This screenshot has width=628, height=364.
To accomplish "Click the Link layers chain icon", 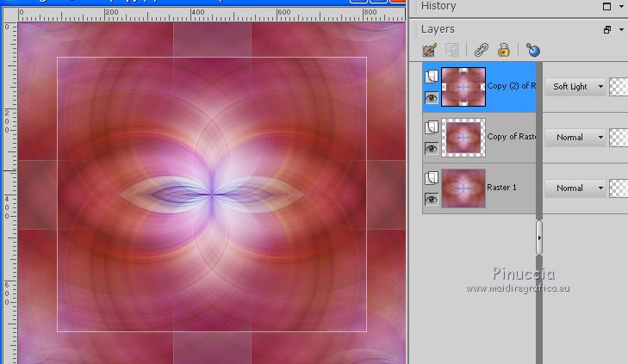I will (x=481, y=51).
